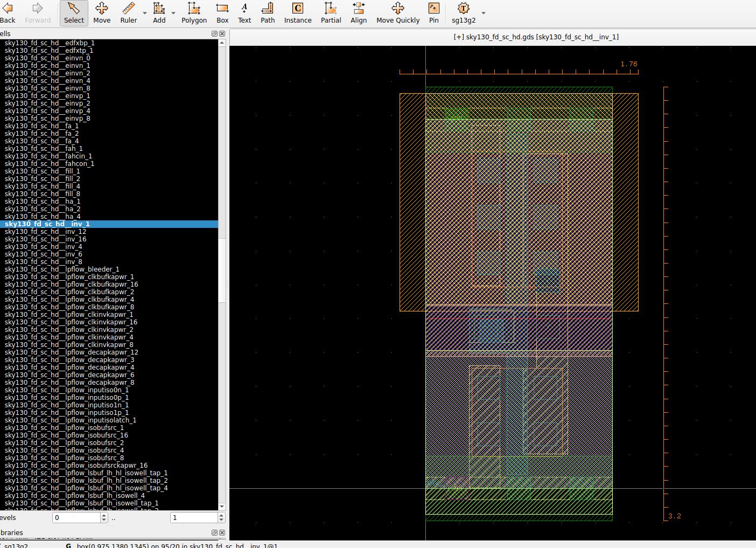Viewport: 756px width, 548px height.
Task: Open the Ruler tool dropdown arrow
Action: point(145,13)
